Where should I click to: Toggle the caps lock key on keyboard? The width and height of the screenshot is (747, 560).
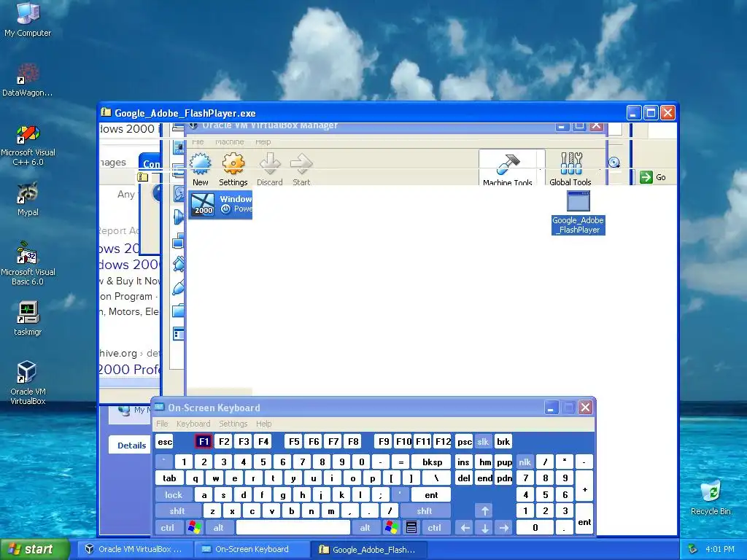coord(174,495)
